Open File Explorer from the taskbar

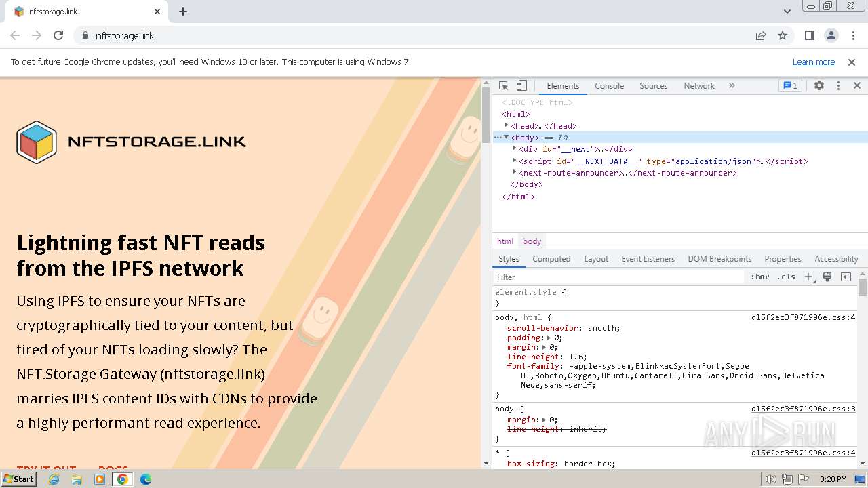[77, 479]
